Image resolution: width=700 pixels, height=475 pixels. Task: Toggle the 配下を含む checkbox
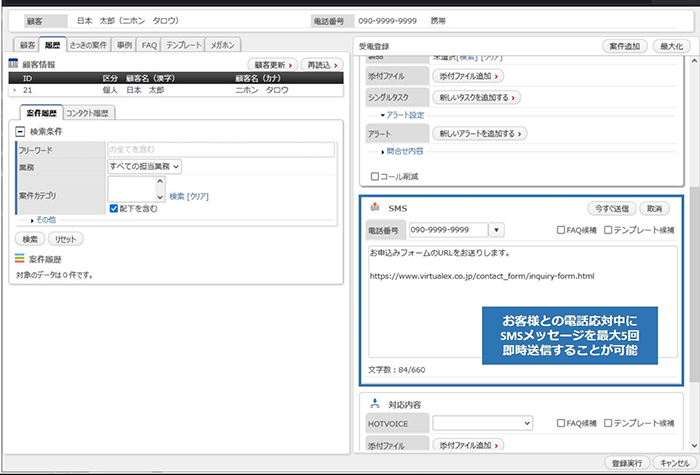[114, 208]
